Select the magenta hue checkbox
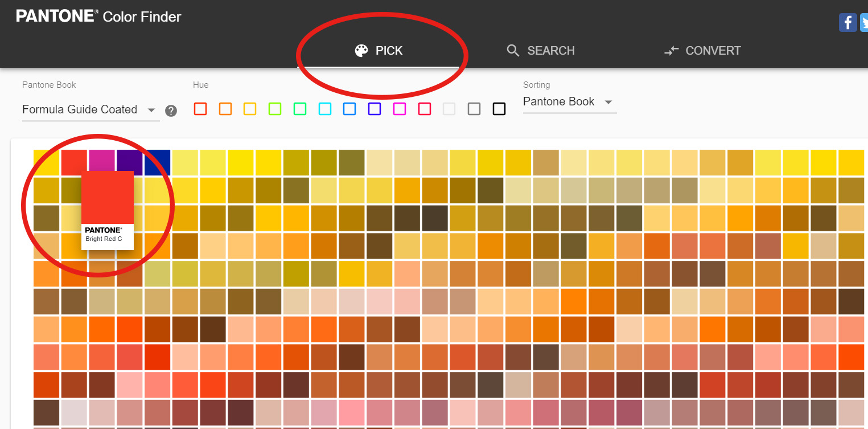 click(x=400, y=109)
